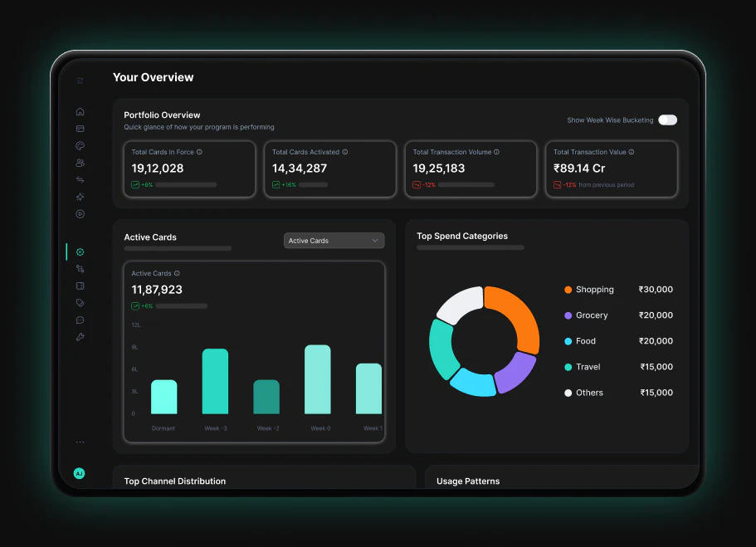The image size is (756, 547).
Task: Open the Home icon in sidebar
Action: coord(80,112)
